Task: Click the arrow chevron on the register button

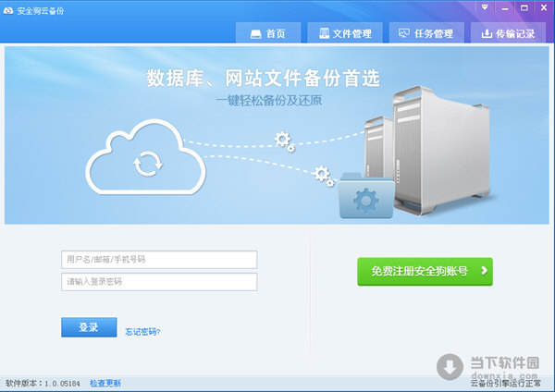Action: tap(484, 271)
